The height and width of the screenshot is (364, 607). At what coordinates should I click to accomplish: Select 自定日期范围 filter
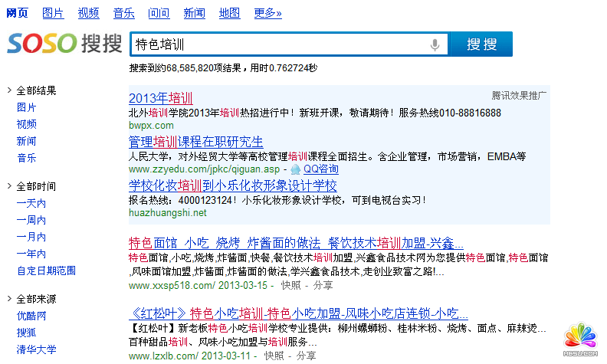click(x=46, y=271)
